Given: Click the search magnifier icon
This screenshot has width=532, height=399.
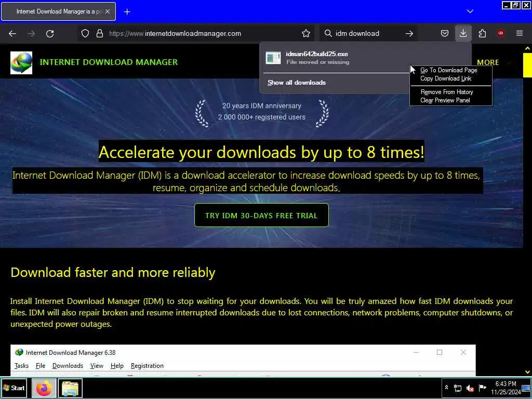Looking at the screenshot, I should tap(328, 33).
